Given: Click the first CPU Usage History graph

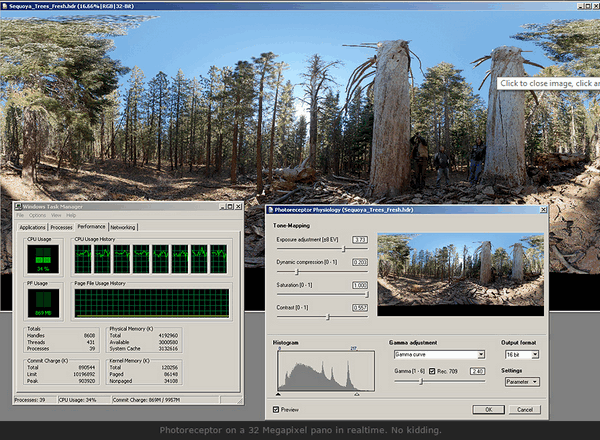Looking at the screenshot, I should pos(83,259).
